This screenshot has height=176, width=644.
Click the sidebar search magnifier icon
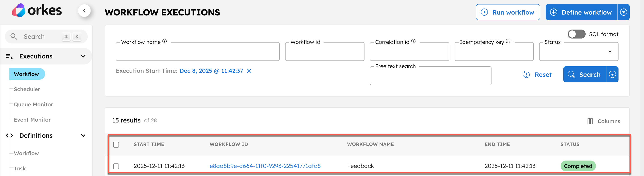coord(14,36)
